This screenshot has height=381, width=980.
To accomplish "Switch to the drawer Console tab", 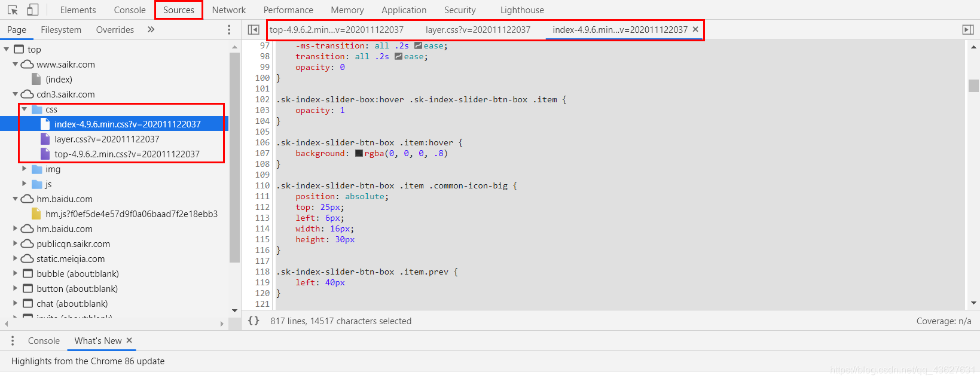I will coord(44,341).
